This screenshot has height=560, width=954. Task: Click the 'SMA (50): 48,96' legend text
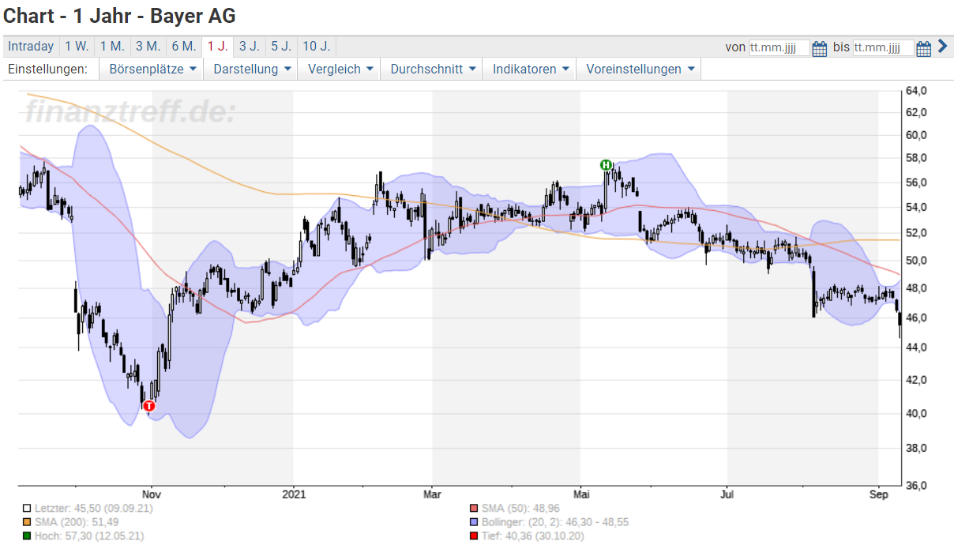point(520,509)
